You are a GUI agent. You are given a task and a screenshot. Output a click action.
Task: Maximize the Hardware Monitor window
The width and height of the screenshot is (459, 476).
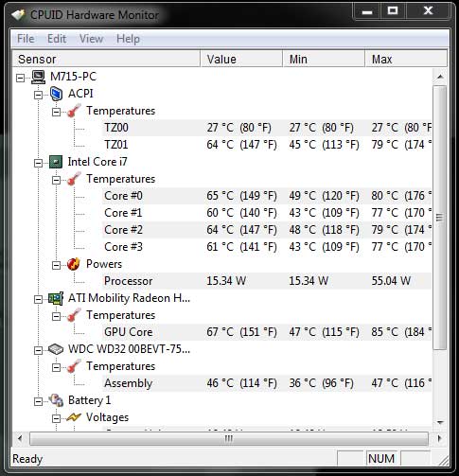coord(393,11)
